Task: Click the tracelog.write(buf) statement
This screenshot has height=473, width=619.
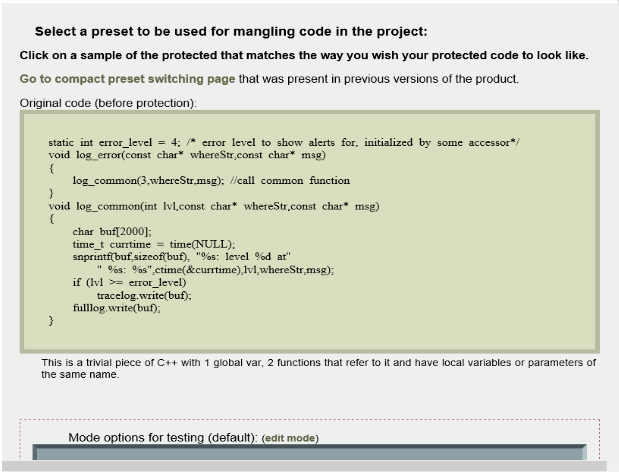Action: click(x=144, y=295)
